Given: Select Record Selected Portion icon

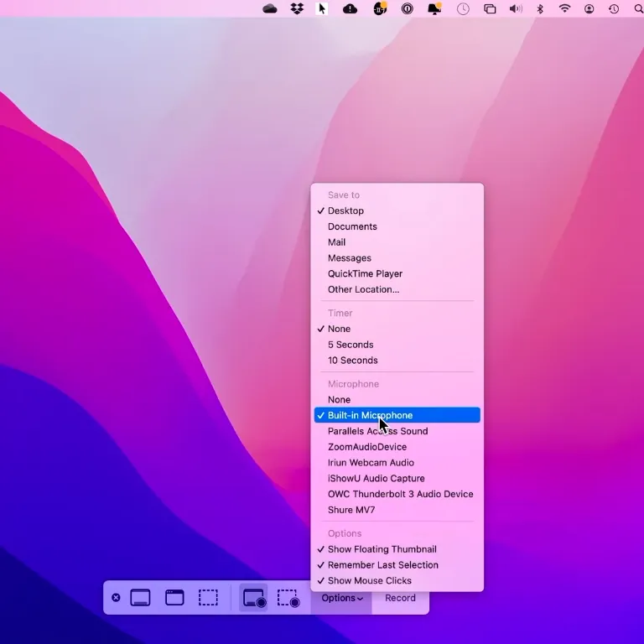Looking at the screenshot, I should (x=288, y=598).
